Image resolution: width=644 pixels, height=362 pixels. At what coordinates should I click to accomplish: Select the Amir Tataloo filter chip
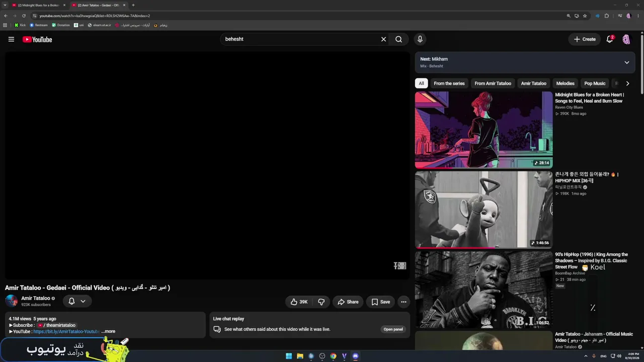tap(533, 83)
